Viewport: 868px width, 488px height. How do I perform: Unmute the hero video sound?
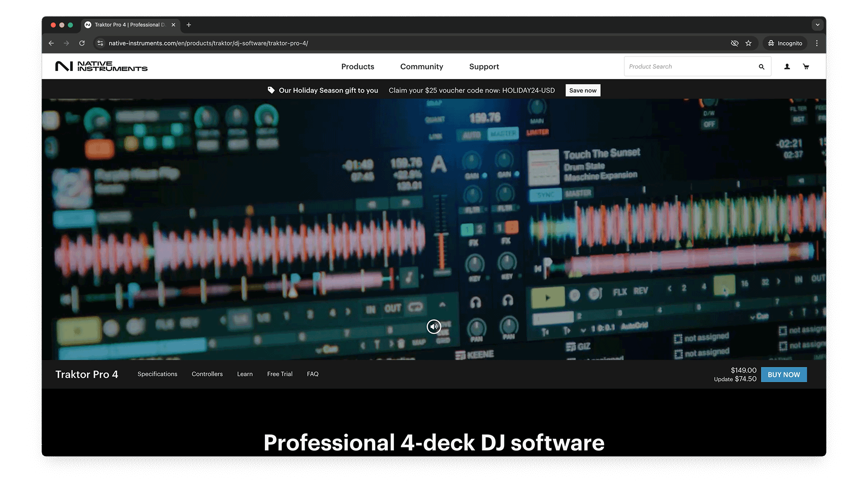pyautogui.click(x=434, y=326)
